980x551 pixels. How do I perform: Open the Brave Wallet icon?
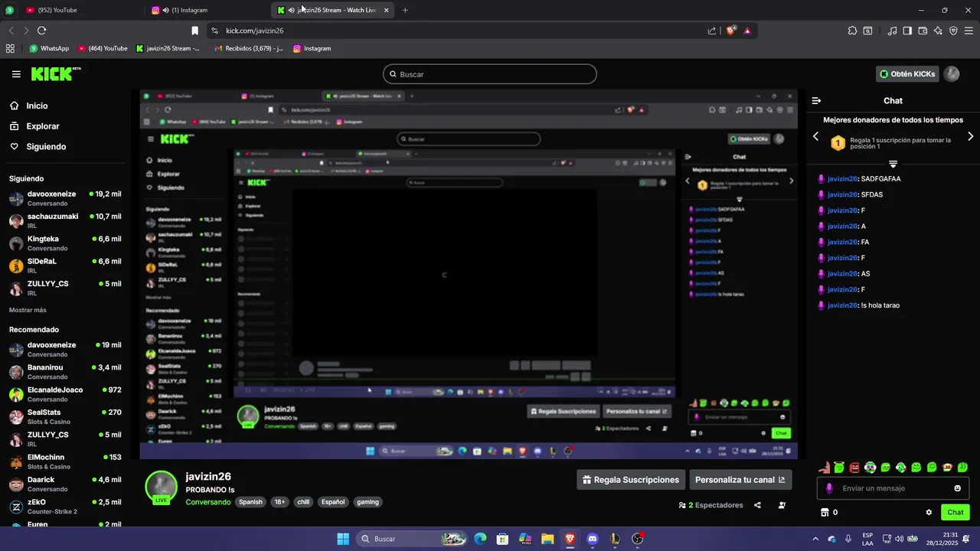[923, 31]
